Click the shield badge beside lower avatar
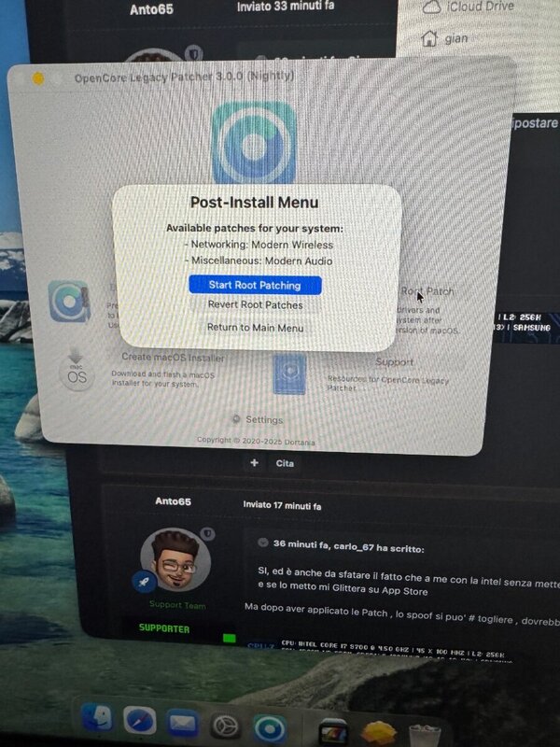The height and width of the screenshot is (747, 560). pyautogui.click(x=208, y=533)
